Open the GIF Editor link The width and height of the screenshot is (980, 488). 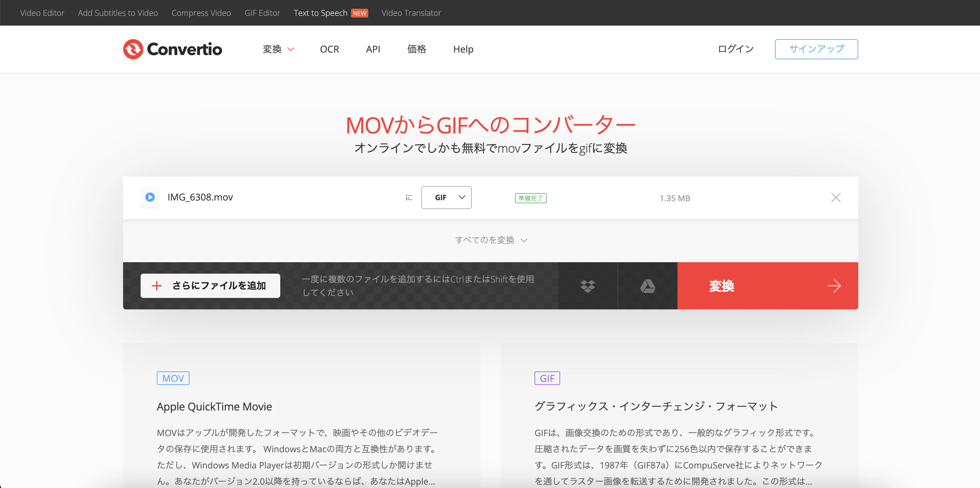tap(262, 13)
